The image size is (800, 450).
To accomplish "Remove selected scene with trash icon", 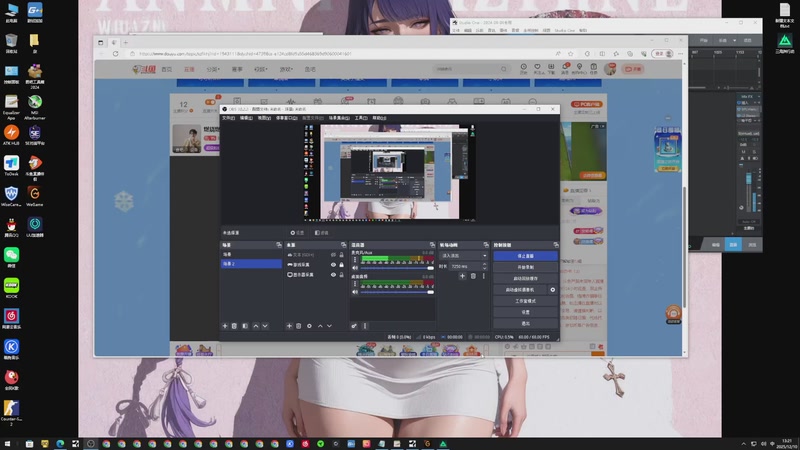I will [234, 326].
